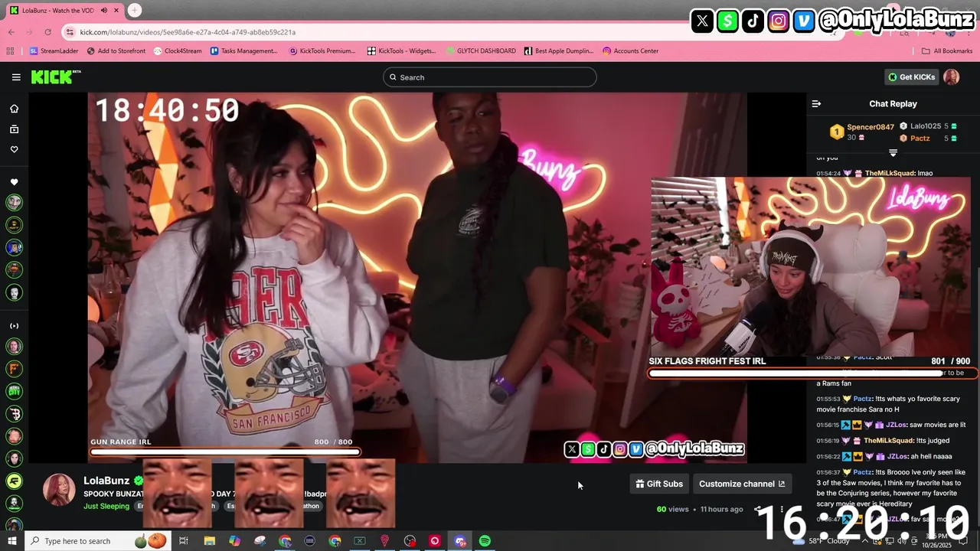Click the Get KICKs button
Viewport: 980px width, 551px height.
[911, 77]
